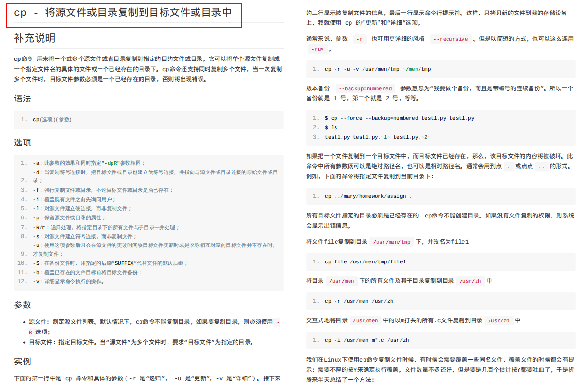Select the -s 建立符号连接 option line

click(85, 237)
